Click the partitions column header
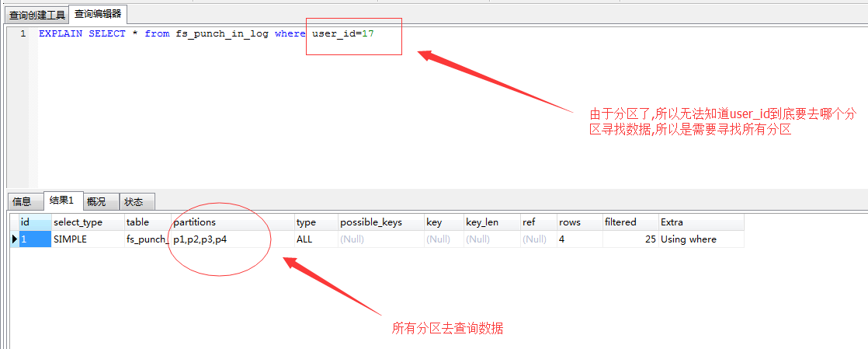The height and width of the screenshot is (349, 868). [x=233, y=222]
